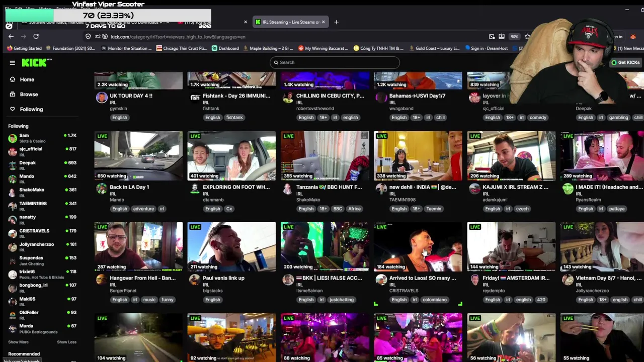Click fishtank channel logo icon
The width and height of the screenshot is (644, 362).
195,98
